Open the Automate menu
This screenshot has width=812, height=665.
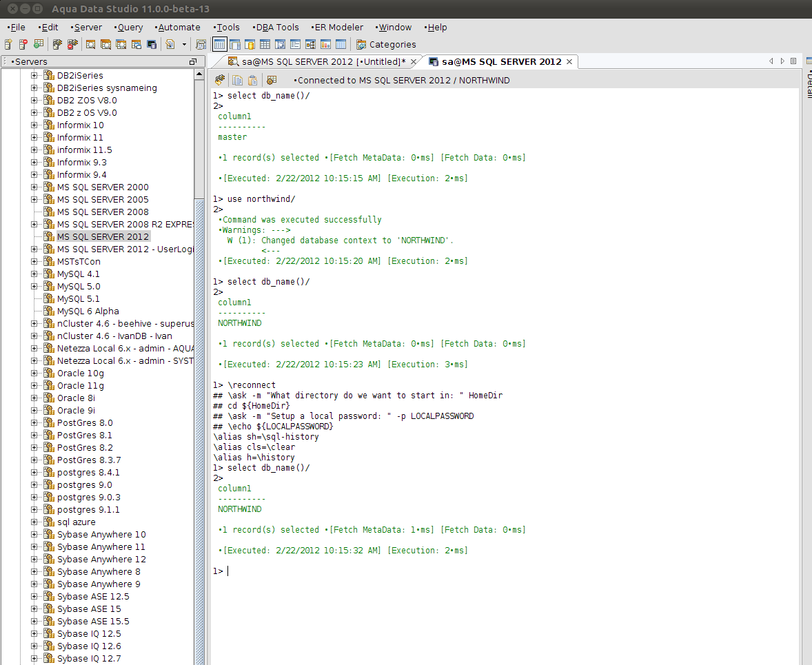(178, 28)
